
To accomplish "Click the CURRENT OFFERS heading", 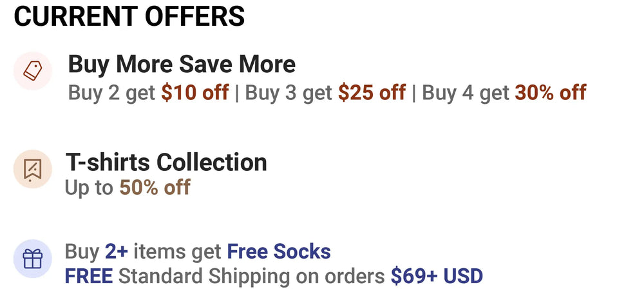I will 129,16.
